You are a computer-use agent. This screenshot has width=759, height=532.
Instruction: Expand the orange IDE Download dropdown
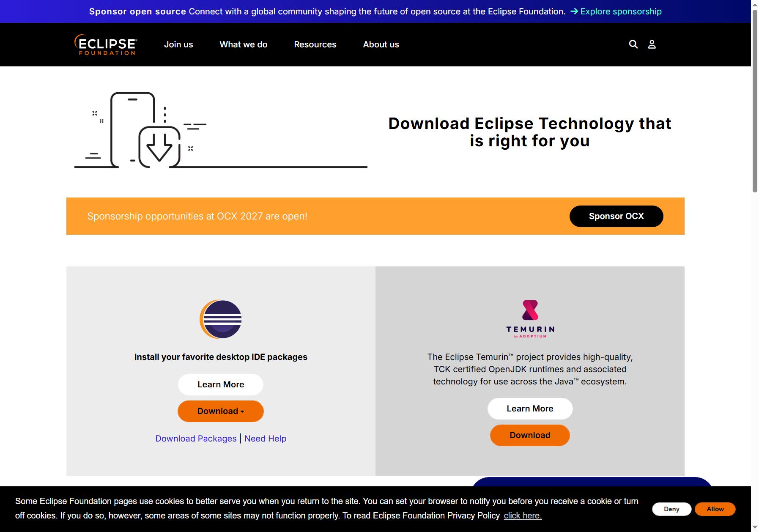click(x=221, y=411)
